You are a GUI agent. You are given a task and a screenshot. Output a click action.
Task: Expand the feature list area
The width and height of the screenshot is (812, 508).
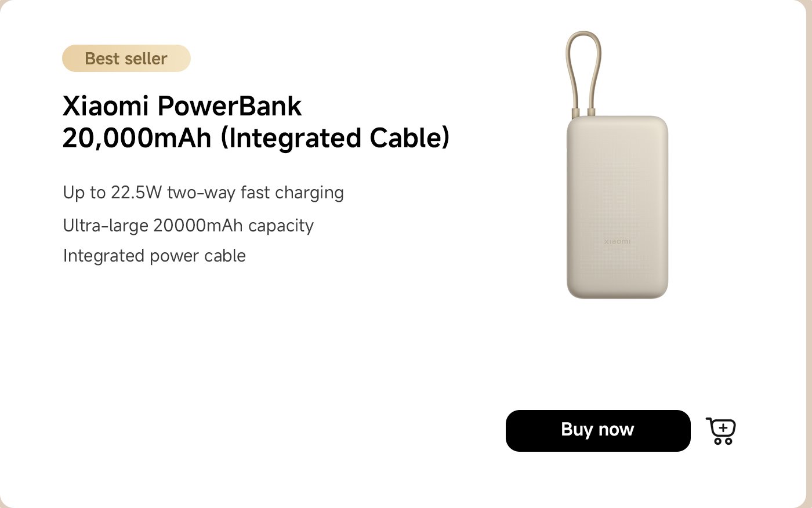click(x=203, y=225)
